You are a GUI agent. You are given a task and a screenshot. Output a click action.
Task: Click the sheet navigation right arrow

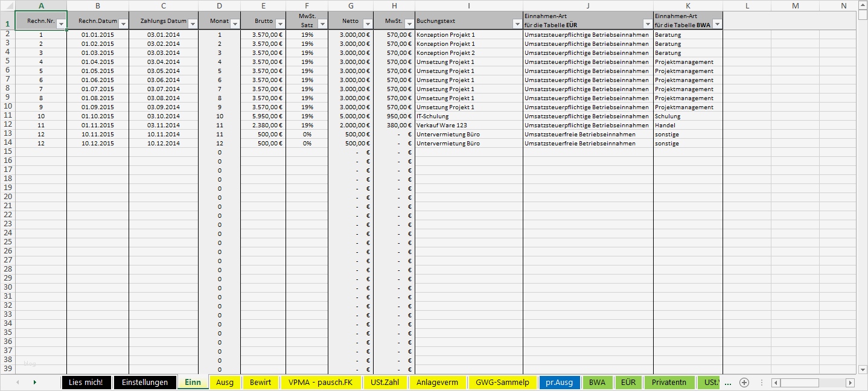pos(34,382)
